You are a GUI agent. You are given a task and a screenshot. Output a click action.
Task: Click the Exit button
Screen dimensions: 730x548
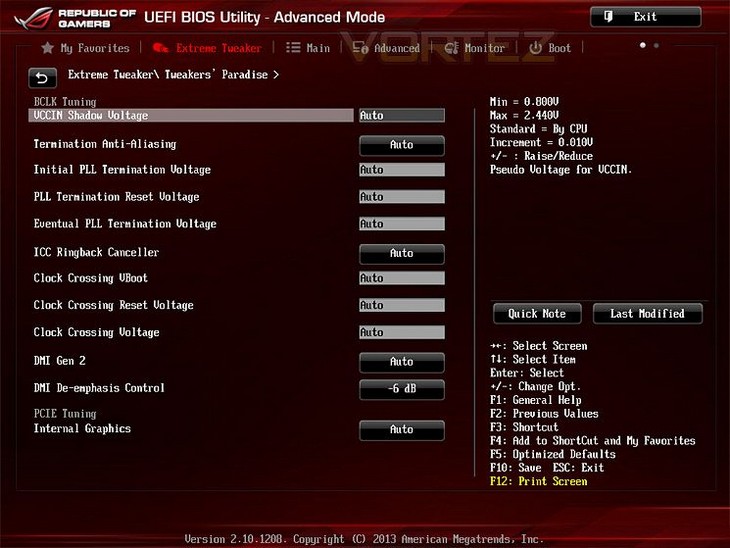pyautogui.click(x=645, y=17)
